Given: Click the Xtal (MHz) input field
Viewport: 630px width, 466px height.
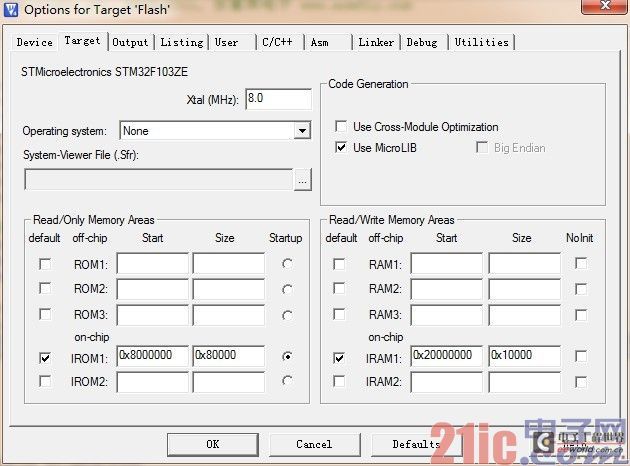Looking at the screenshot, I should pyautogui.click(x=278, y=99).
